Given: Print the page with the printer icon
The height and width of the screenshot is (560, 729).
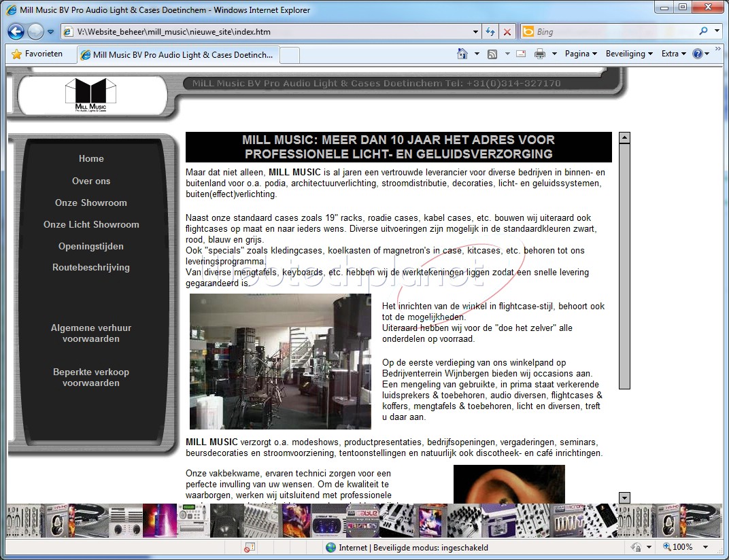Looking at the screenshot, I should coord(540,54).
